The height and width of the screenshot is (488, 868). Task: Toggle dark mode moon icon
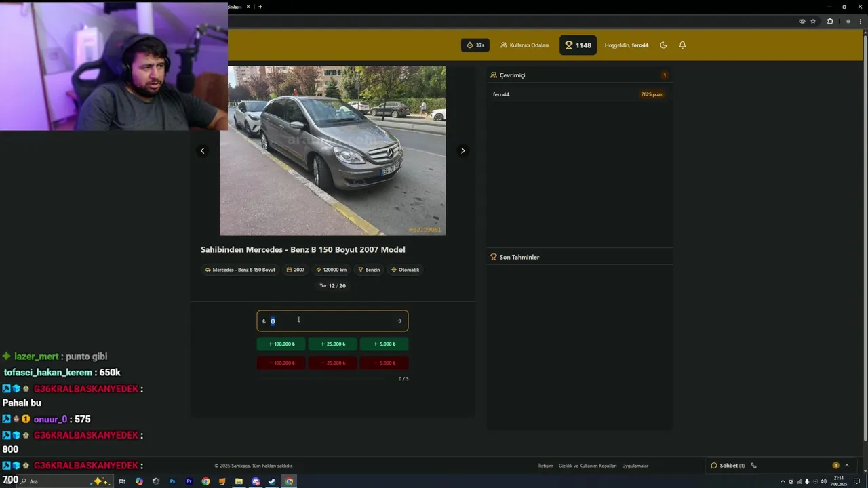tap(663, 45)
